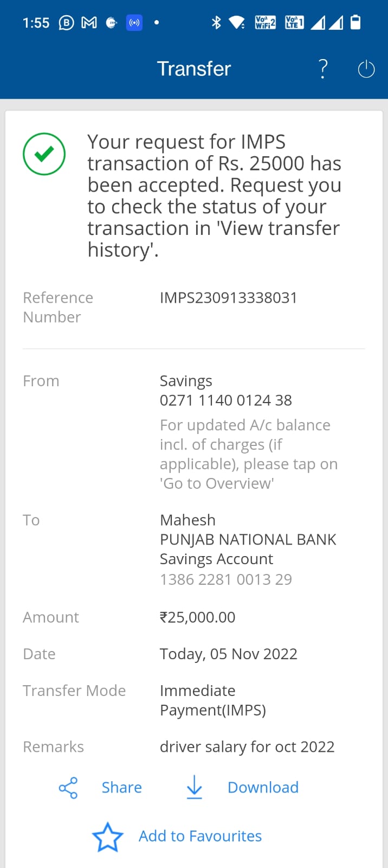This screenshot has width=388, height=868.
Task: Tap the favourites star icon
Action: pyautogui.click(x=107, y=837)
